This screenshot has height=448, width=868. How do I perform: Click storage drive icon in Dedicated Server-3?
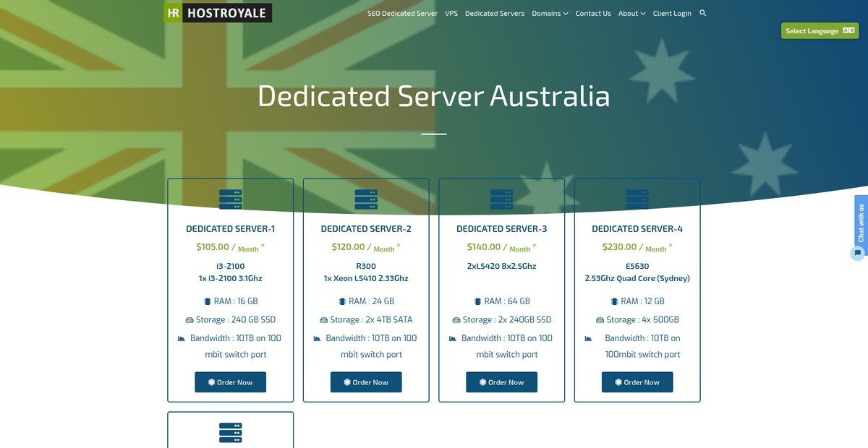tap(456, 320)
